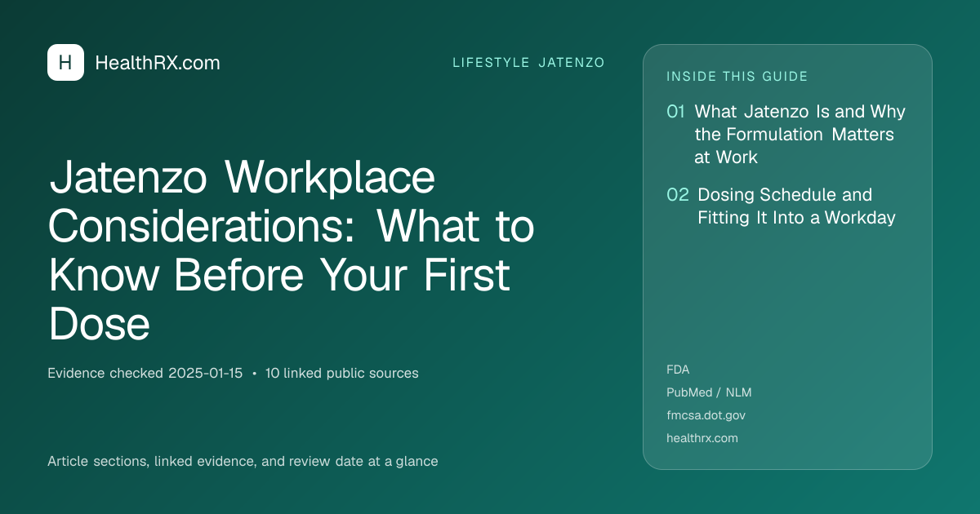
Task: Click the PubMed / NLM source entry
Action: (x=709, y=392)
